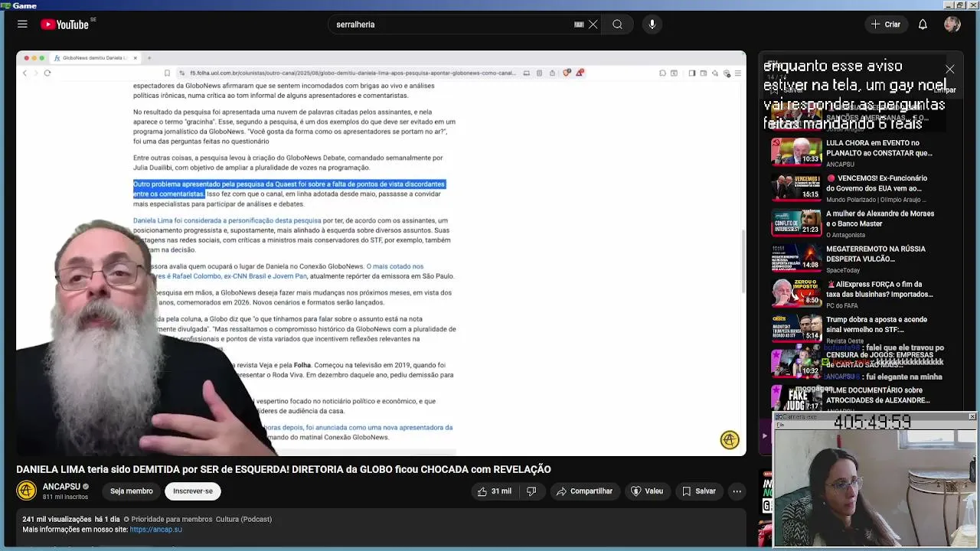Click the search field containing serralheria
The image size is (980, 551).
pyautogui.click(x=452, y=24)
